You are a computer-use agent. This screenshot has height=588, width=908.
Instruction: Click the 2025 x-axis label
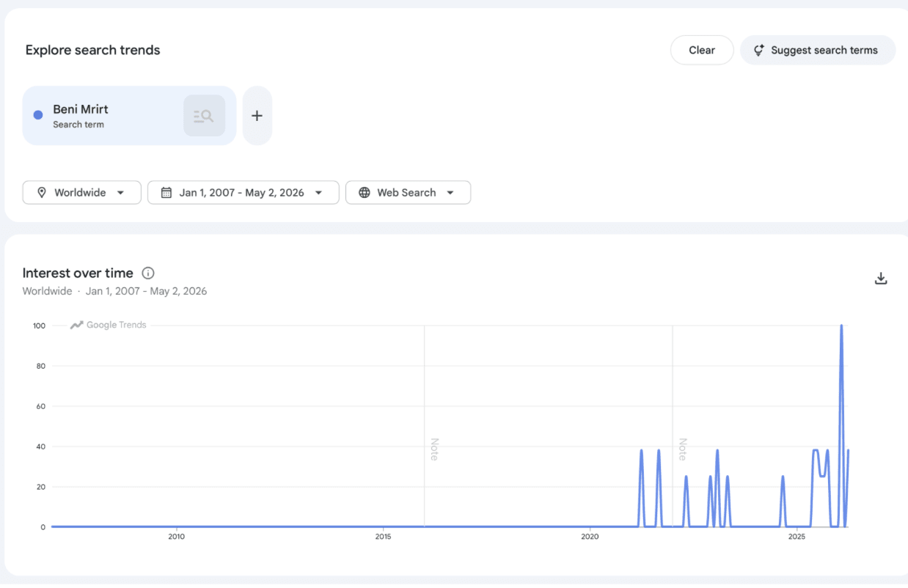(797, 537)
